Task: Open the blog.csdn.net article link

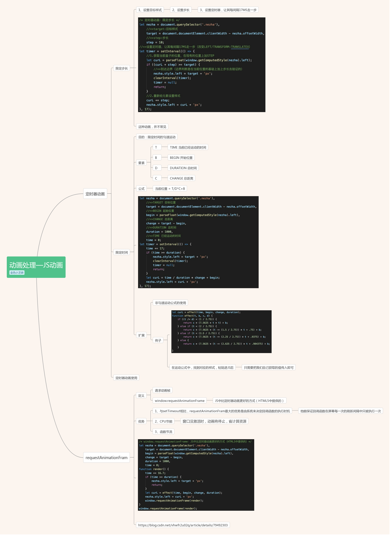Action: (x=183, y=525)
